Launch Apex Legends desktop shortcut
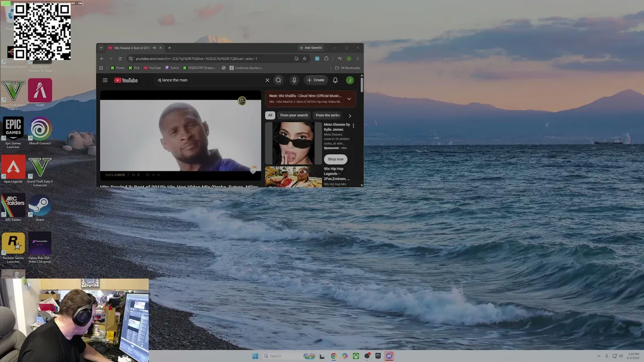 point(13,169)
